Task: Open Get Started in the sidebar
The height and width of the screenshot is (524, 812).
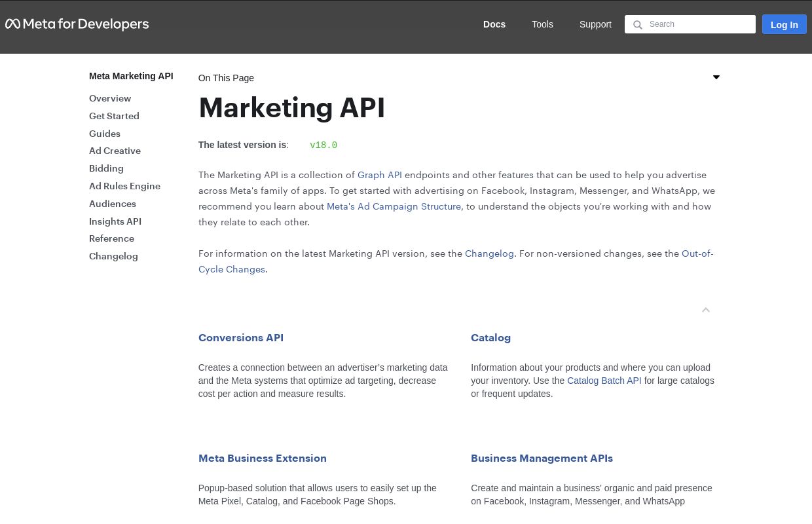Action: coord(114,116)
